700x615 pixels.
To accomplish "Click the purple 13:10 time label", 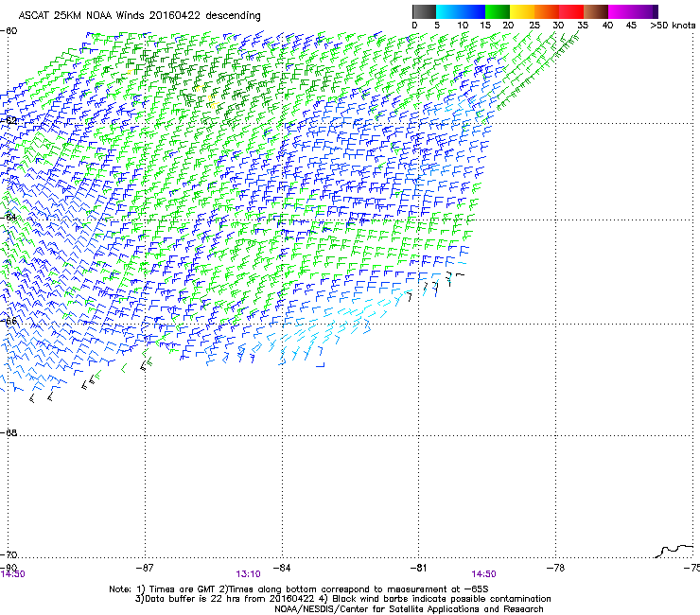I will pyautogui.click(x=248, y=574).
